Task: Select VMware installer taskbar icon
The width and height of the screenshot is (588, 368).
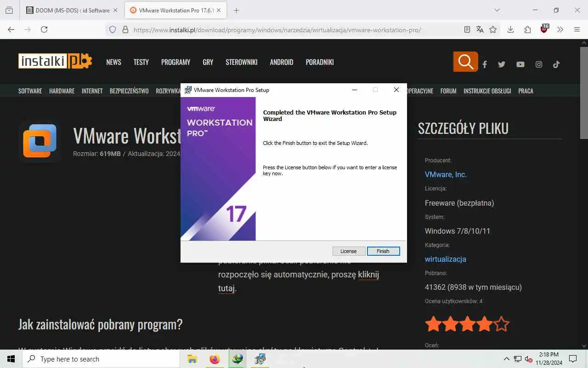Action: [x=260, y=359]
